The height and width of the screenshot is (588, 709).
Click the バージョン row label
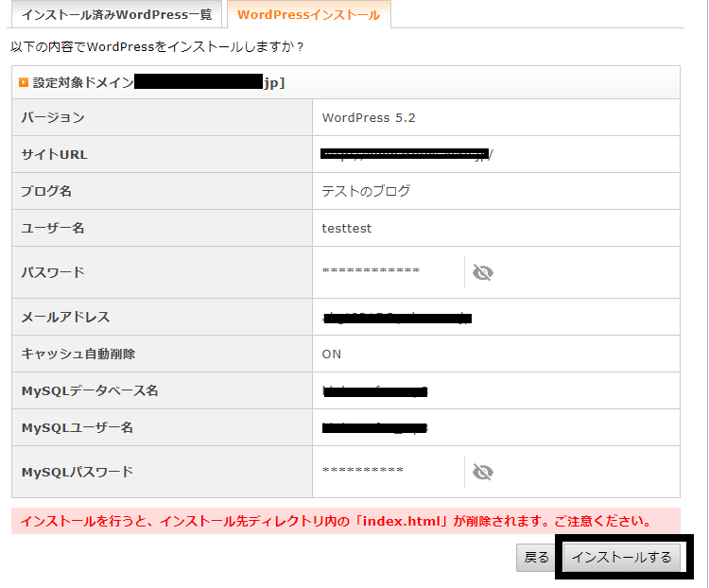point(53,118)
